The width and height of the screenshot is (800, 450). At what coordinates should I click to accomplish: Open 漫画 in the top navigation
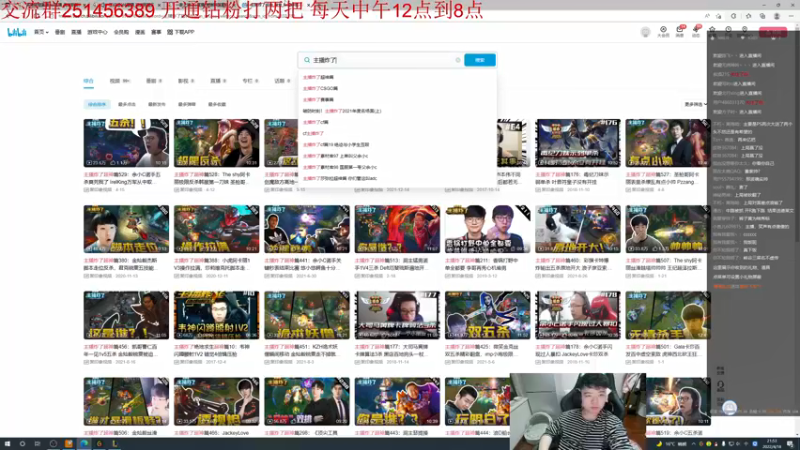click(x=140, y=32)
